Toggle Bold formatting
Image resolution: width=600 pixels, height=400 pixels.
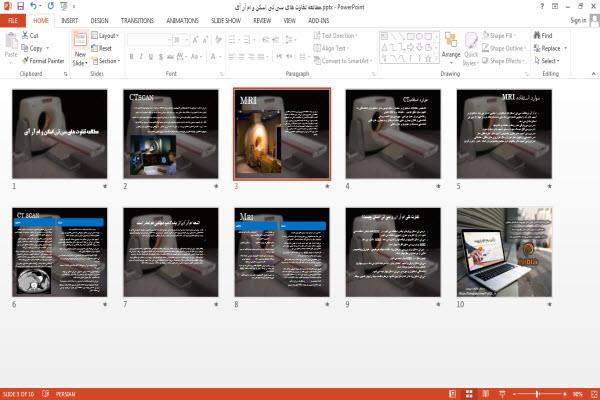click(x=132, y=57)
